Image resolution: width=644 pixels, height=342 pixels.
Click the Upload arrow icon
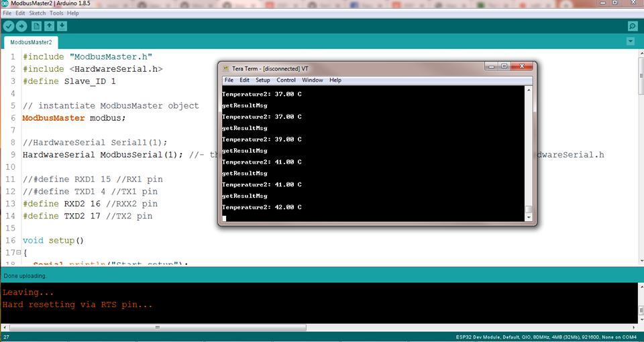click(x=21, y=26)
